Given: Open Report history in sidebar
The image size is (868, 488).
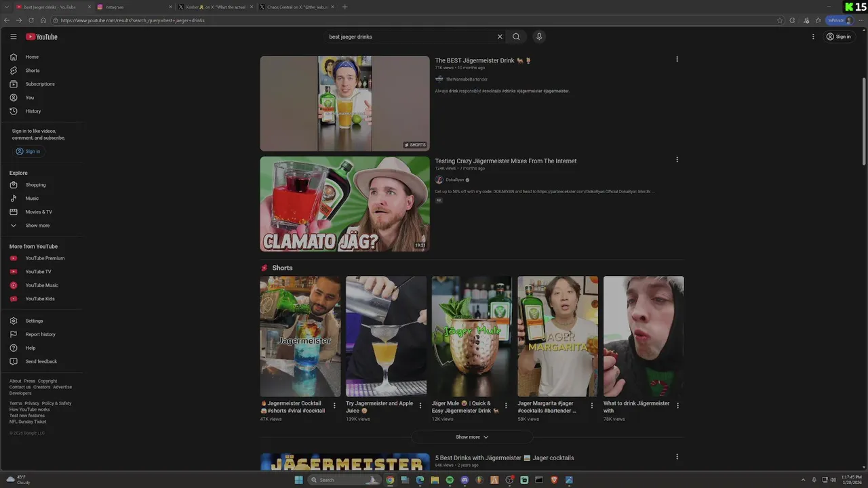Looking at the screenshot, I should pyautogui.click(x=41, y=334).
